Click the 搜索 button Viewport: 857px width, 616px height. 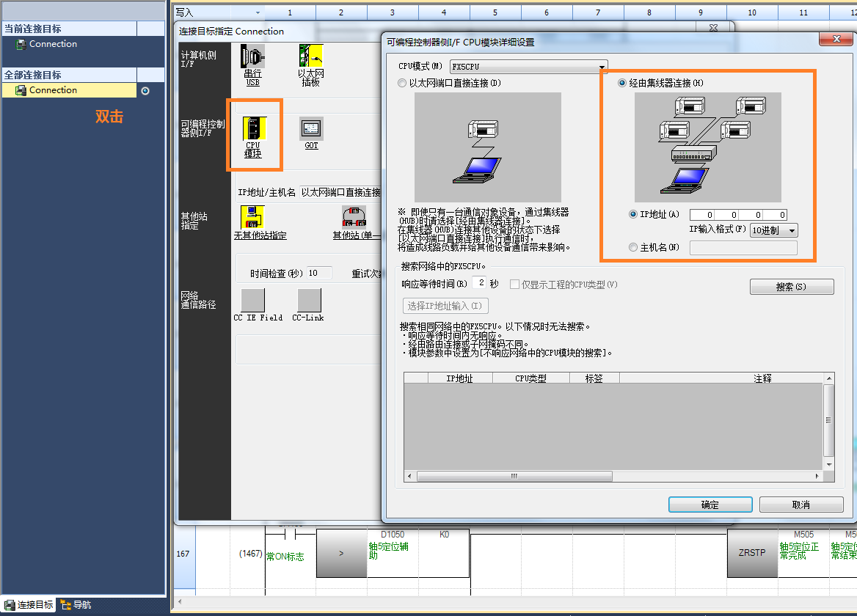pyautogui.click(x=791, y=287)
